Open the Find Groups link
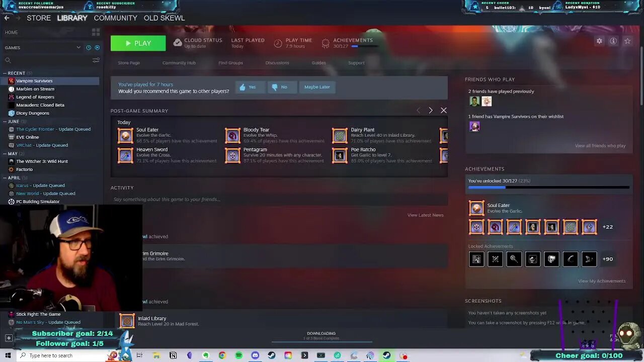The width and height of the screenshot is (644, 362). (x=230, y=63)
